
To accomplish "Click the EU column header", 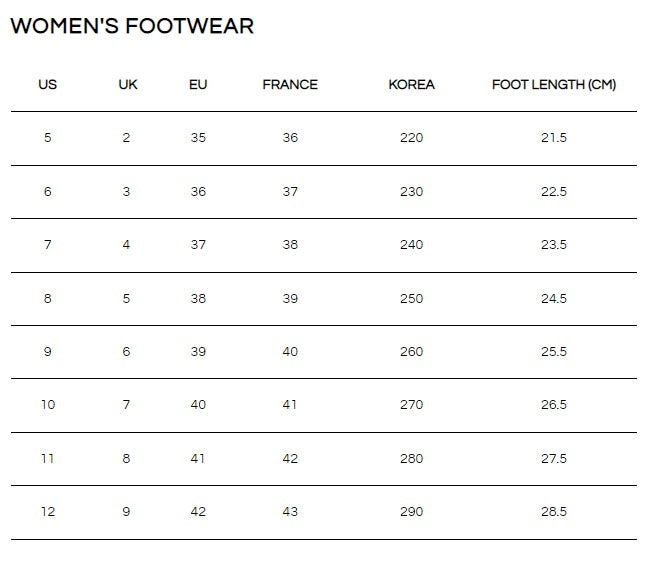I will tap(198, 84).
